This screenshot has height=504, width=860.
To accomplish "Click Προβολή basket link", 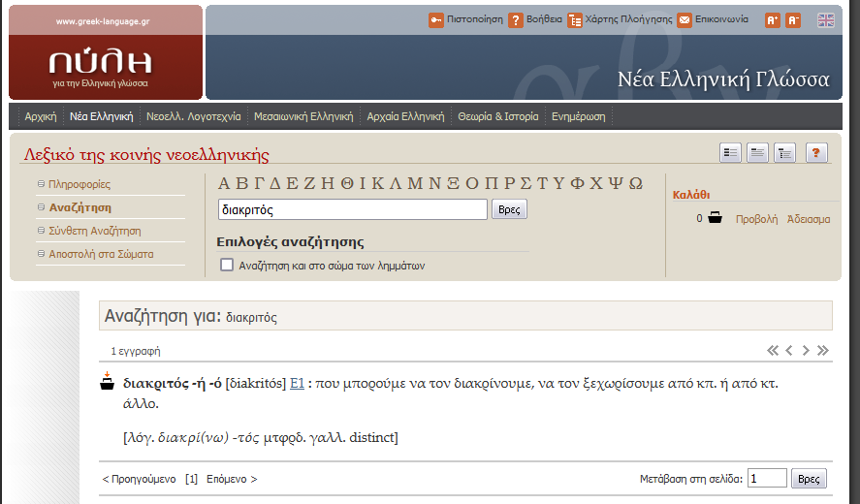I will tap(757, 219).
